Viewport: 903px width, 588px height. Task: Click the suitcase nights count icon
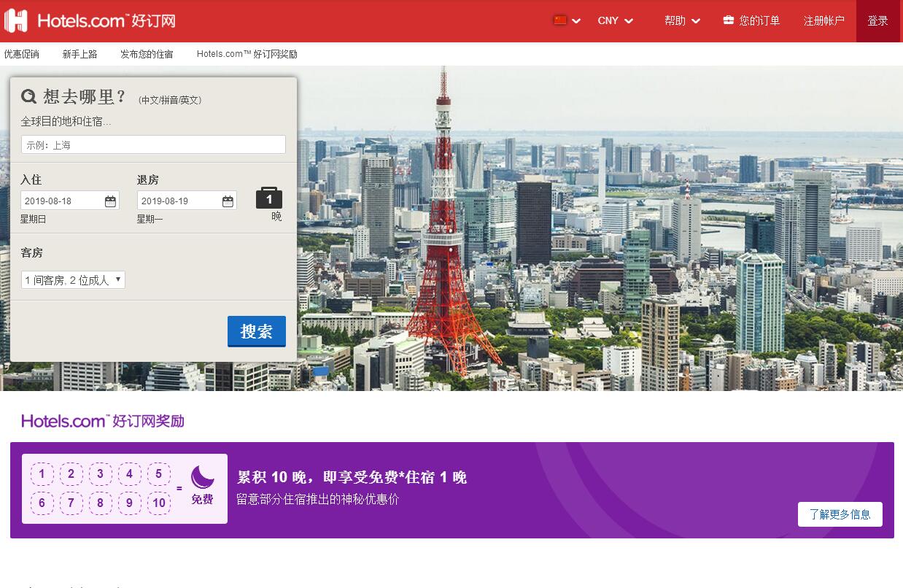tap(269, 198)
